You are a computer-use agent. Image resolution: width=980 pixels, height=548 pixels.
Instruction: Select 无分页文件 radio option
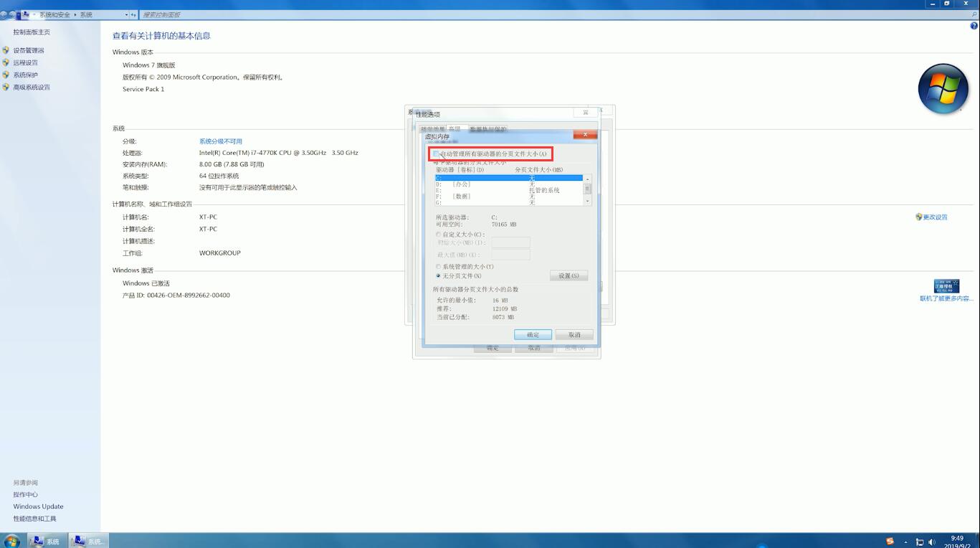[x=439, y=276]
